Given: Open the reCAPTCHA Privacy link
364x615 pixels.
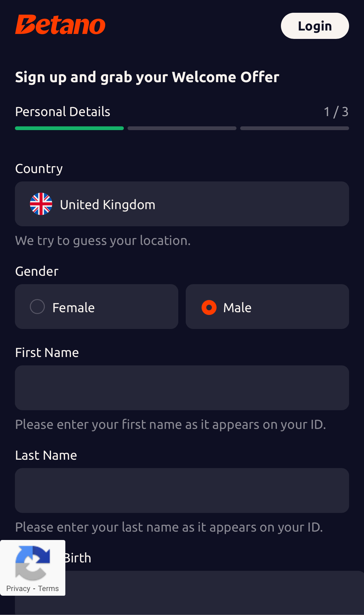Looking at the screenshot, I should click(18, 589).
